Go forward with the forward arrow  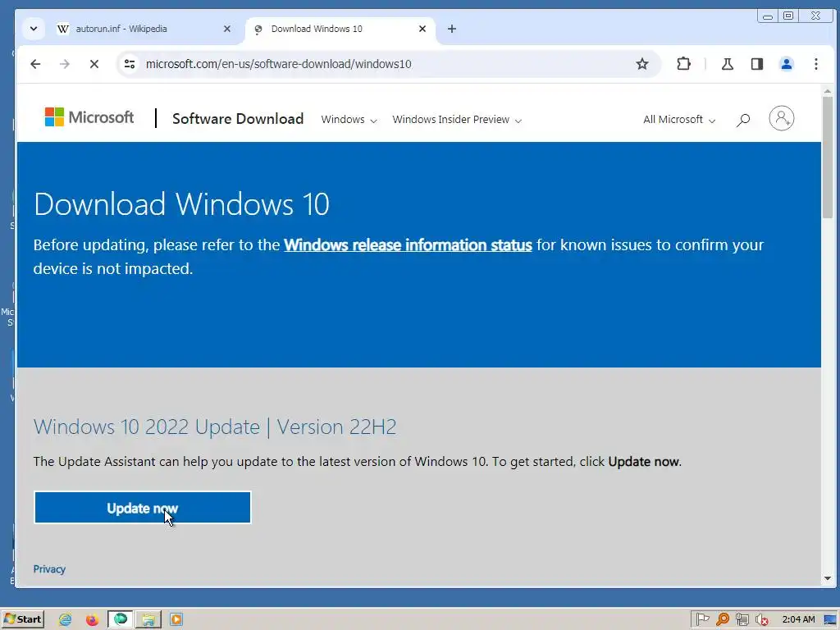tap(65, 64)
